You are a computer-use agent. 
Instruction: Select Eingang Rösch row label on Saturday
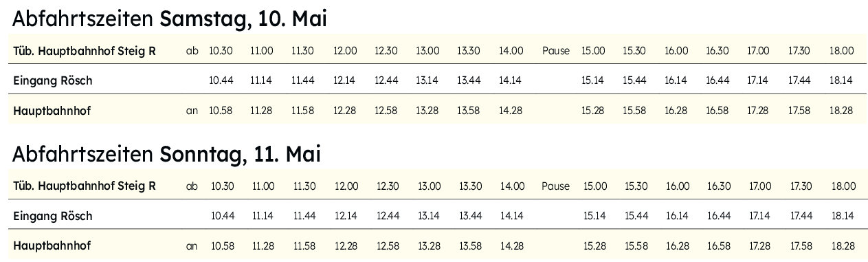[52, 80]
